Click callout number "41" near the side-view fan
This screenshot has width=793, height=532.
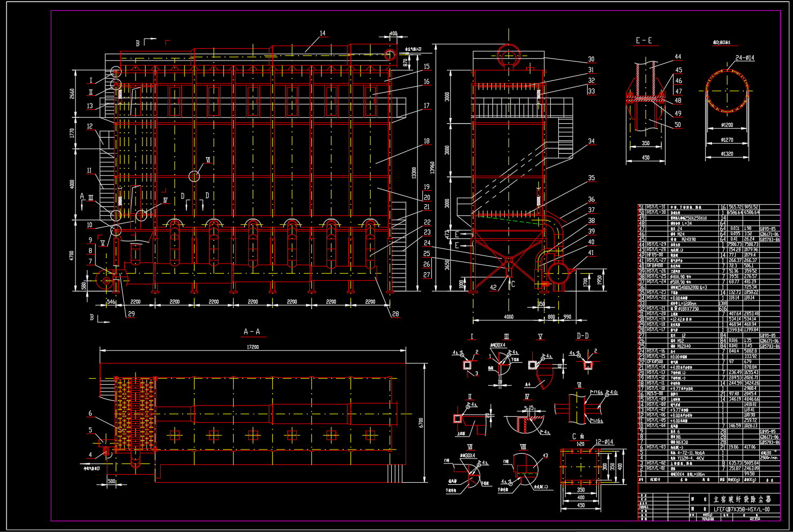[591, 253]
